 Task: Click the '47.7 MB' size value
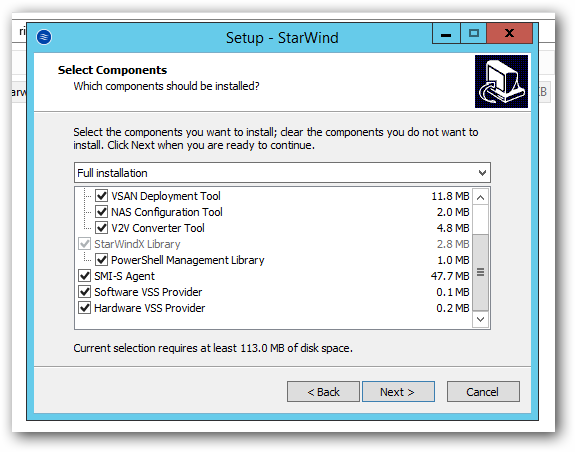(450, 276)
